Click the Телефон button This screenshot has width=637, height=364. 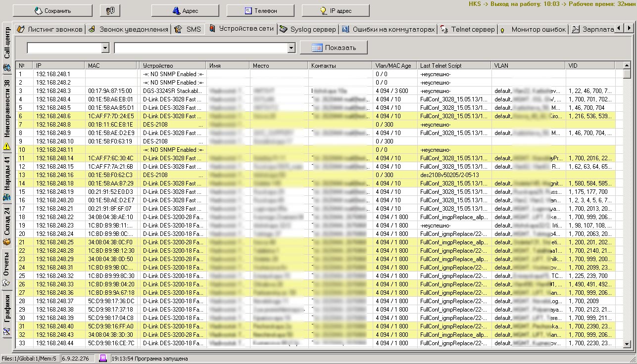(x=260, y=10)
